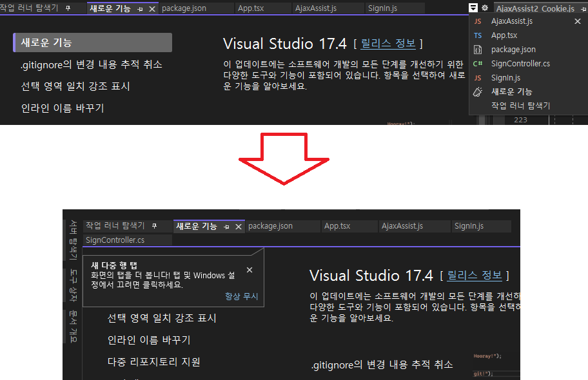The image size is (588, 380).
Task: Select SignIn.js in the dropdown document list
Action: pyautogui.click(x=506, y=78)
